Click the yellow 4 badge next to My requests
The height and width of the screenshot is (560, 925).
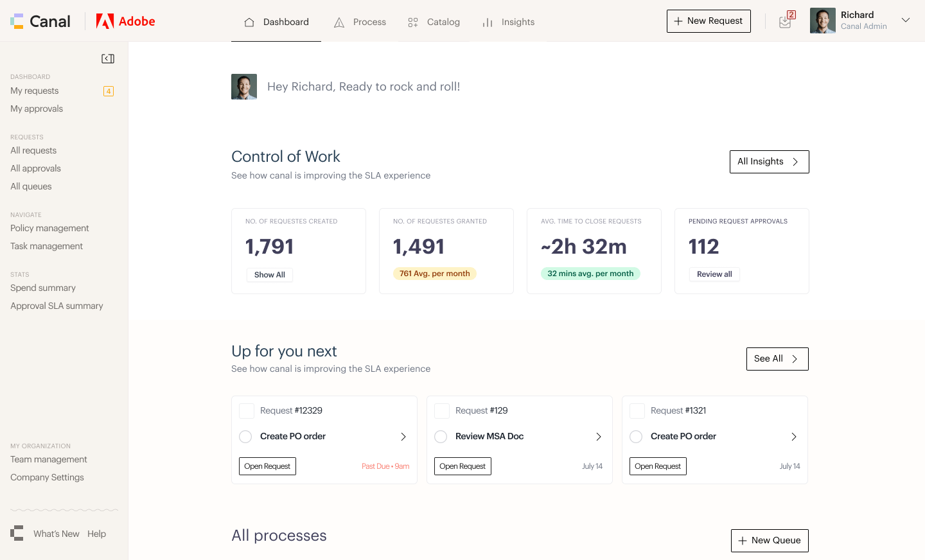tap(109, 91)
